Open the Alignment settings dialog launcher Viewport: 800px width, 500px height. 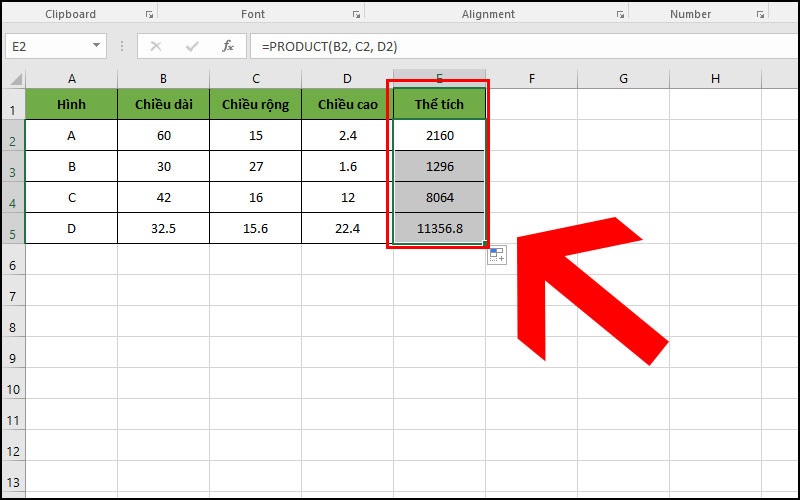[620, 15]
